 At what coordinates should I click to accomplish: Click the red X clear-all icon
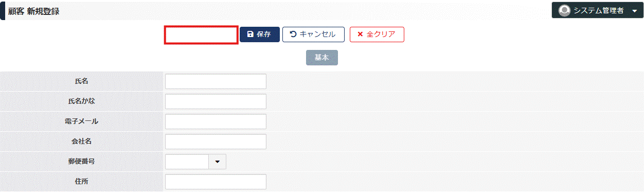click(x=360, y=34)
